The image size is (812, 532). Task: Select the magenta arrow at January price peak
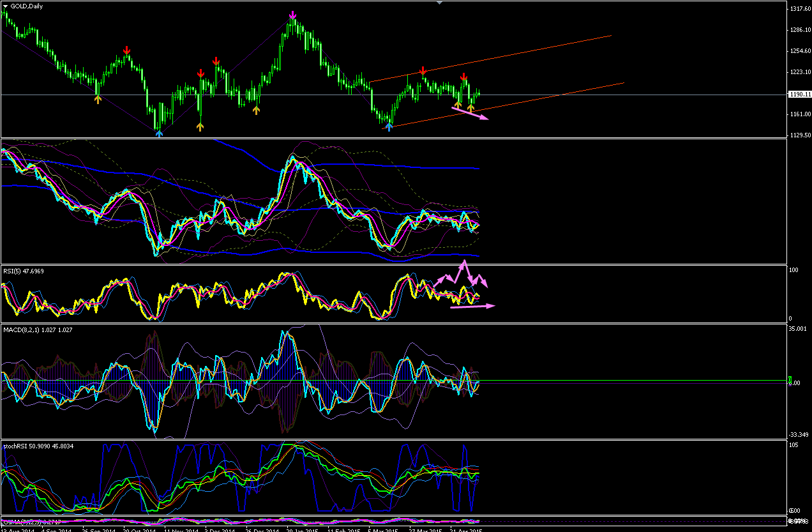(x=292, y=15)
